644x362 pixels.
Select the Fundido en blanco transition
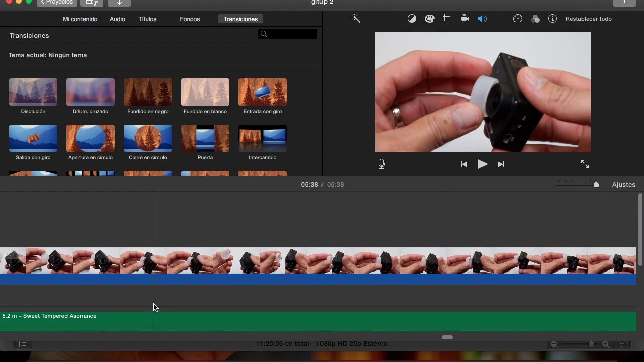tap(205, 92)
